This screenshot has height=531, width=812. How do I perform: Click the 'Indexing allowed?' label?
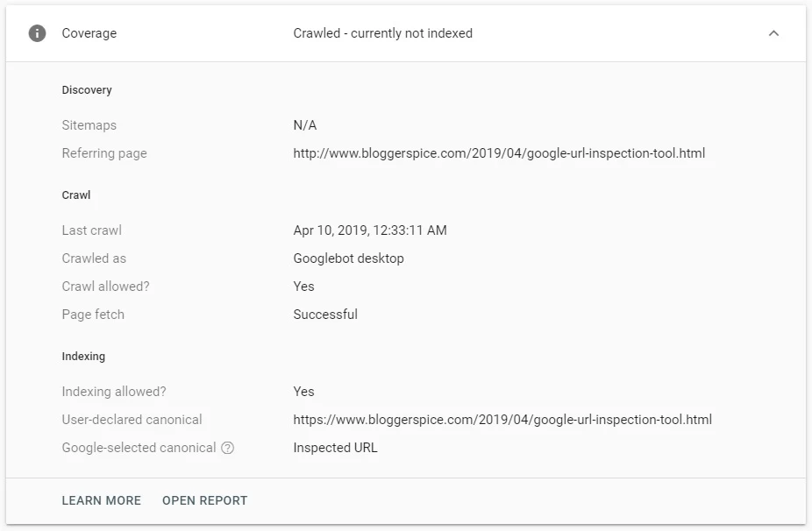click(x=114, y=392)
